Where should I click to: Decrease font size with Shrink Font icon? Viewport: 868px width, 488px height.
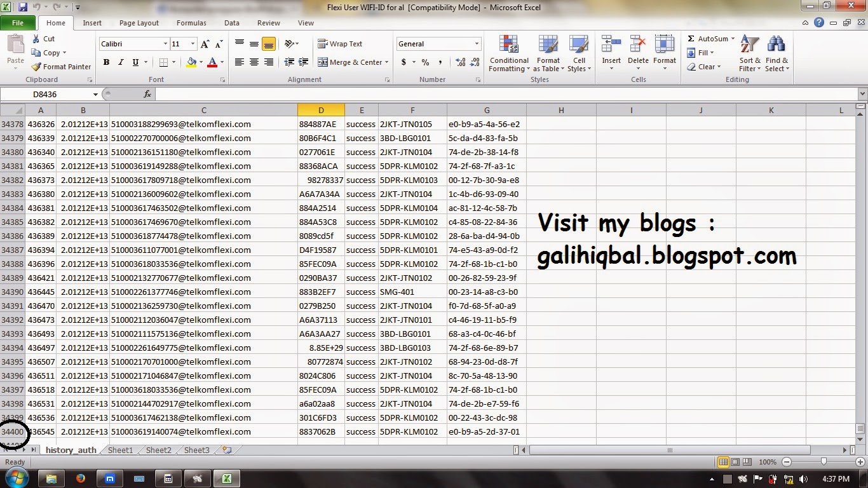(219, 44)
